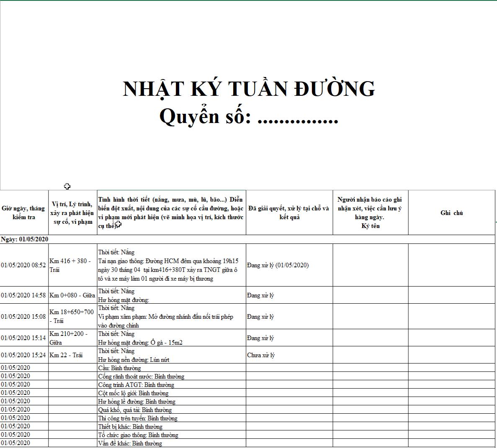The height and width of the screenshot is (448, 497).
Task: Click the "01/05/2020 08:52" timestamp cell
Action: coord(24,265)
